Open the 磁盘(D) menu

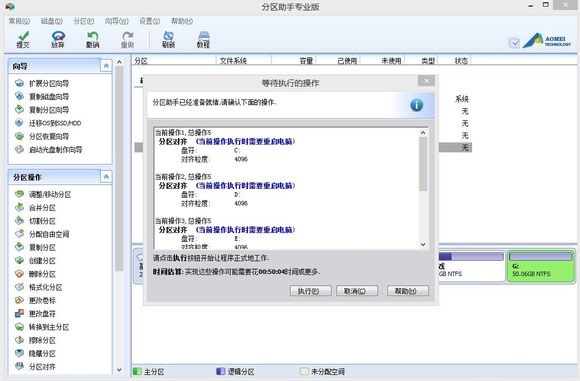pyautogui.click(x=52, y=21)
